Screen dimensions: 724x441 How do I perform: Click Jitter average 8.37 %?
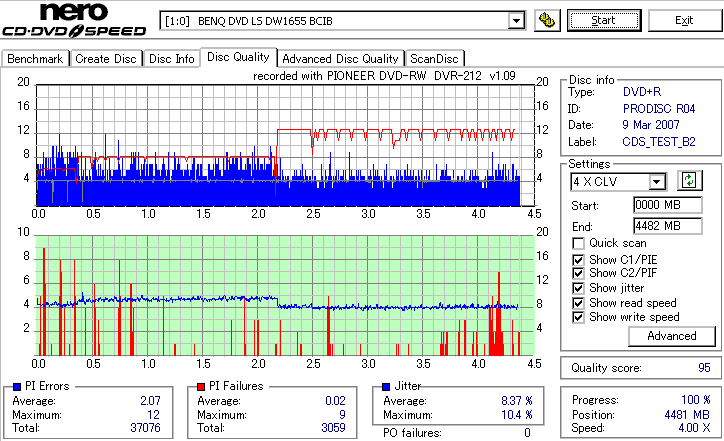point(517,401)
